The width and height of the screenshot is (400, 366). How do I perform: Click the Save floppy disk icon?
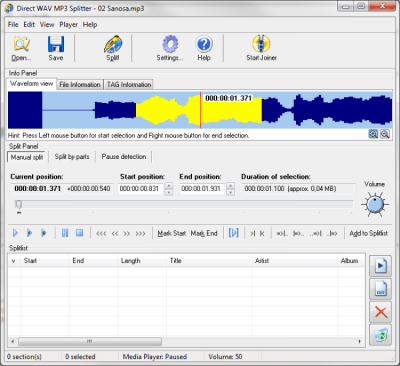[56, 48]
